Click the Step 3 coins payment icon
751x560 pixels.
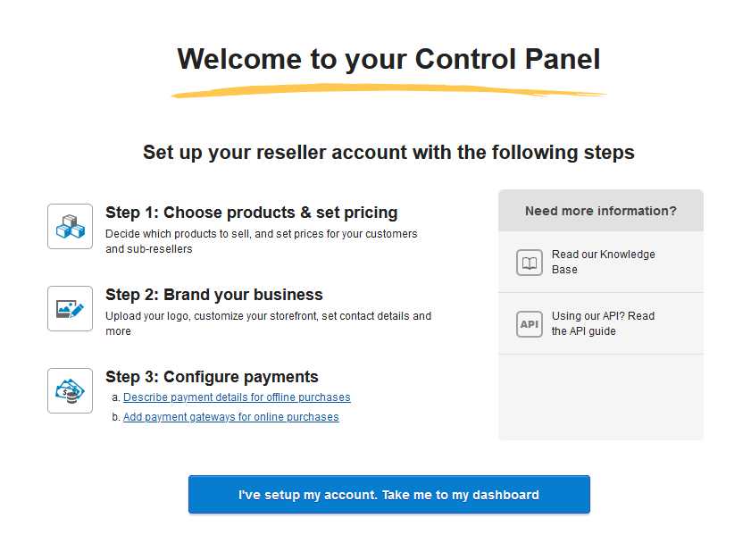click(x=70, y=390)
